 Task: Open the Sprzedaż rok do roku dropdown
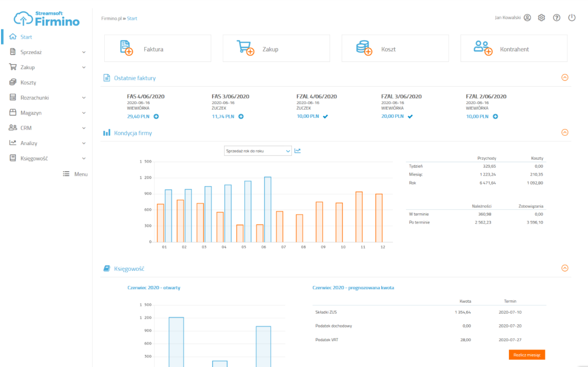point(258,151)
